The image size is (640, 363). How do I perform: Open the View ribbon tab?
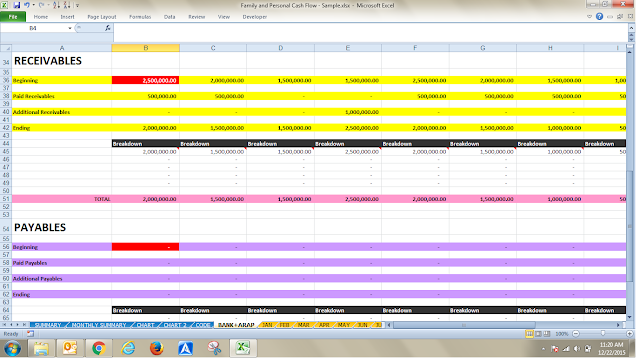click(224, 17)
